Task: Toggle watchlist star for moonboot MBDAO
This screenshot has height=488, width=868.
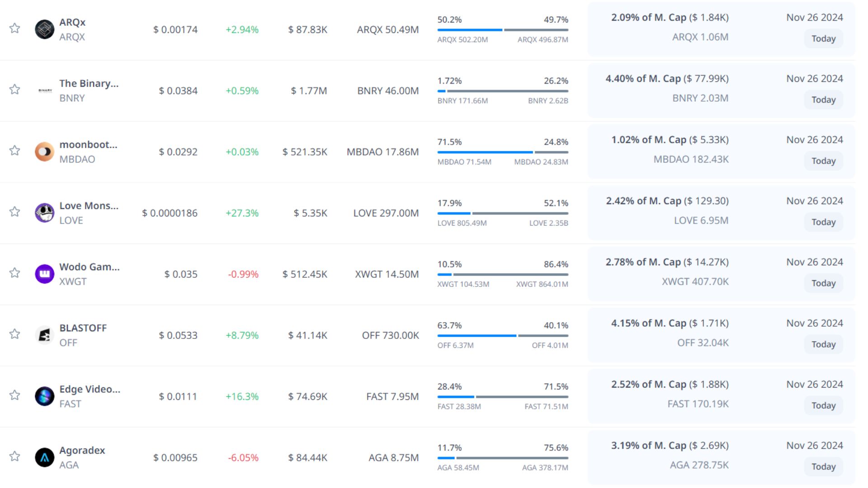Action: click(x=14, y=150)
